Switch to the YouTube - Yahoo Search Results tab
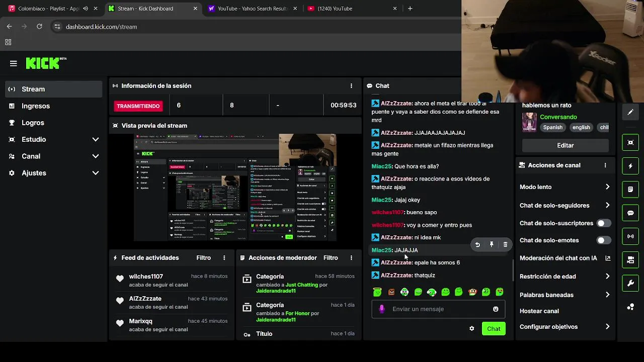The height and width of the screenshot is (362, 644). coord(253,9)
